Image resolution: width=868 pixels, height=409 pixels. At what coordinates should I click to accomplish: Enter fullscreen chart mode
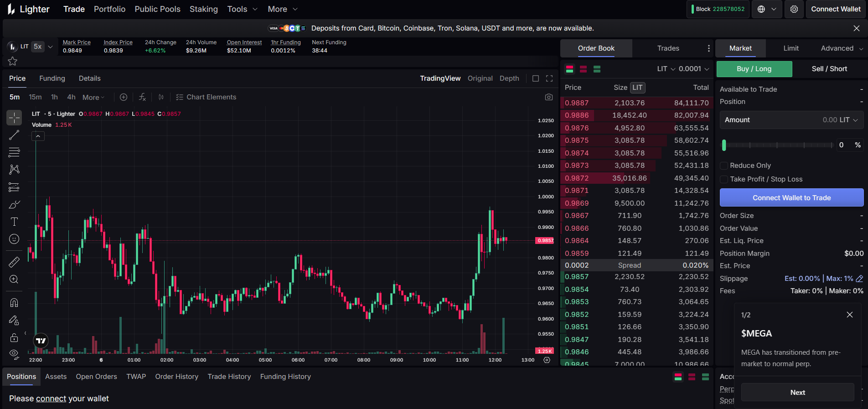pyautogui.click(x=549, y=78)
